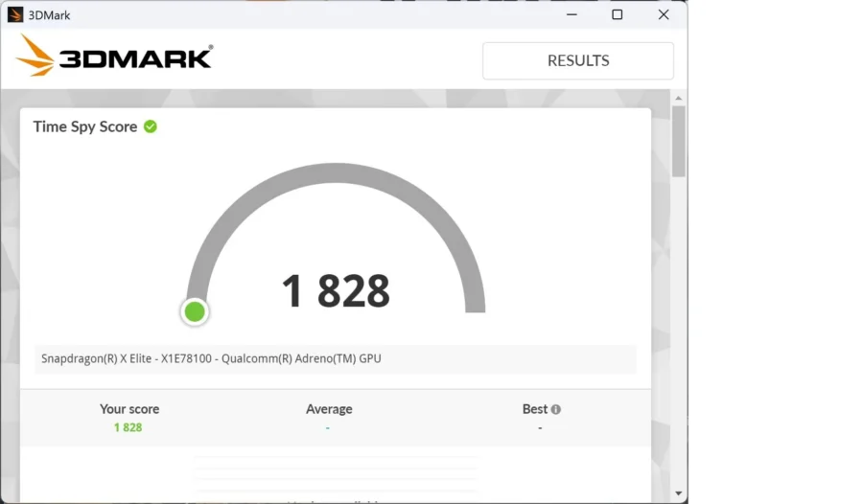This screenshot has width=863, height=504.
Task: Click the Snapdragon X Elite hardware description
Action: click(x=211, y=358)
